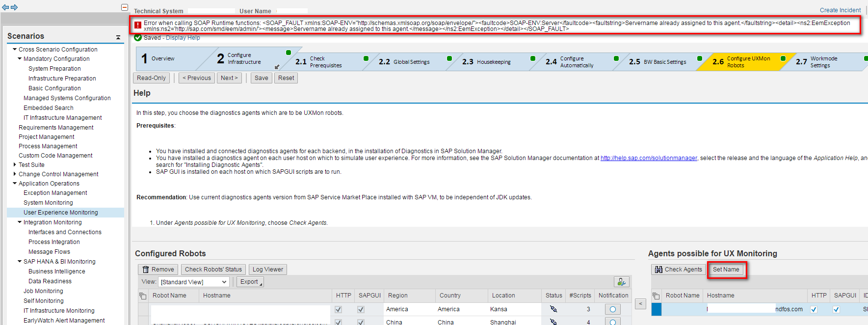
Task: Click Check Robots' Status button
Action: (213, 270)
